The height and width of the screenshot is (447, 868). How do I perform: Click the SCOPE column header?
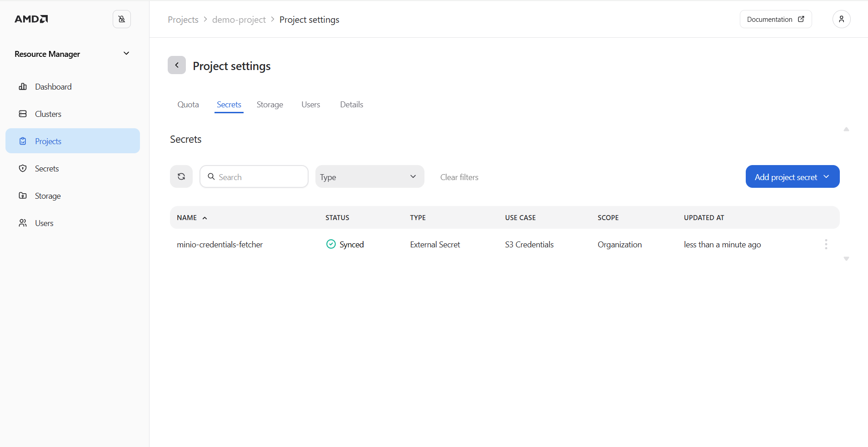(608, 218)
